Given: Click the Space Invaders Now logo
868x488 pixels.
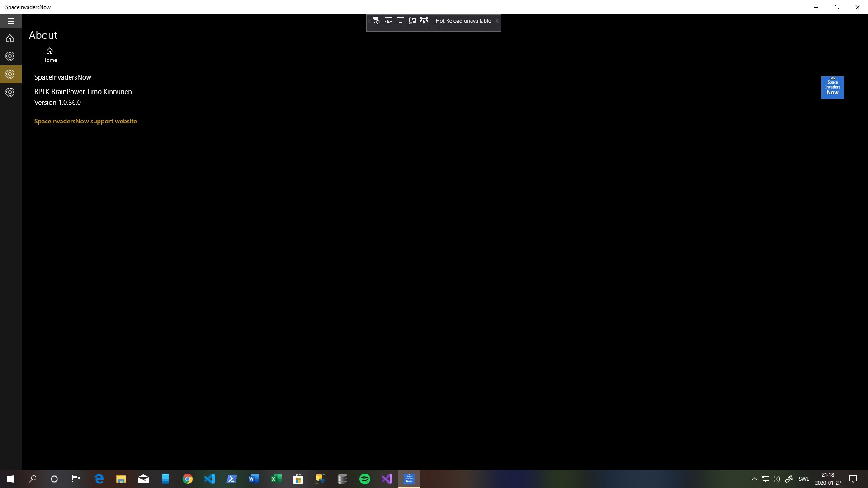Looking at the screenshot, I should pyautogui.click(x=832, y=88).
